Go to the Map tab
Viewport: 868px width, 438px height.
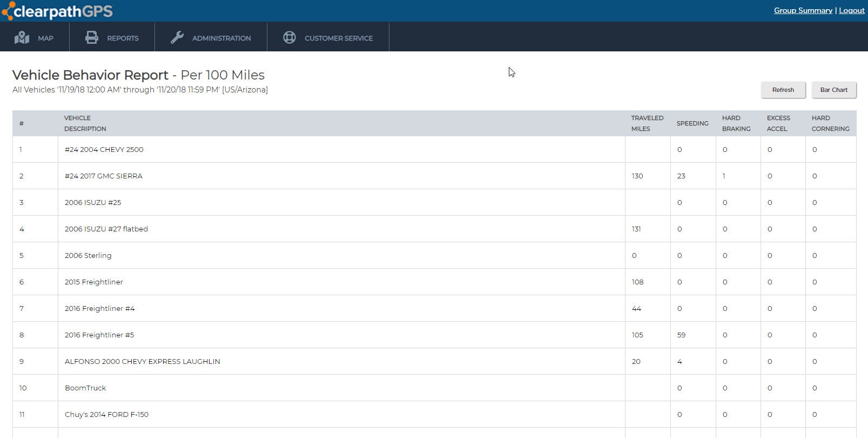coord(45,38)
